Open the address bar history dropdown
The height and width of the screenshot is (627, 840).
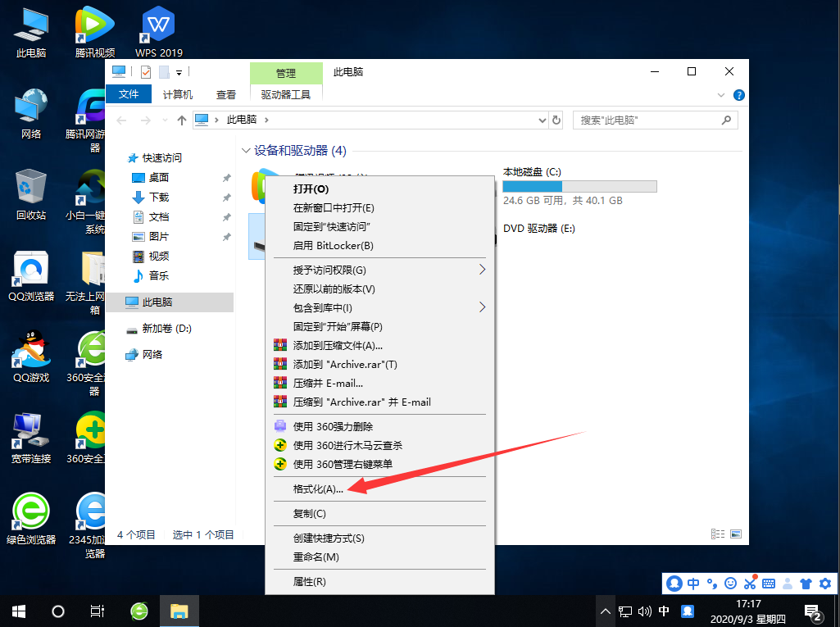coord(542,120)
